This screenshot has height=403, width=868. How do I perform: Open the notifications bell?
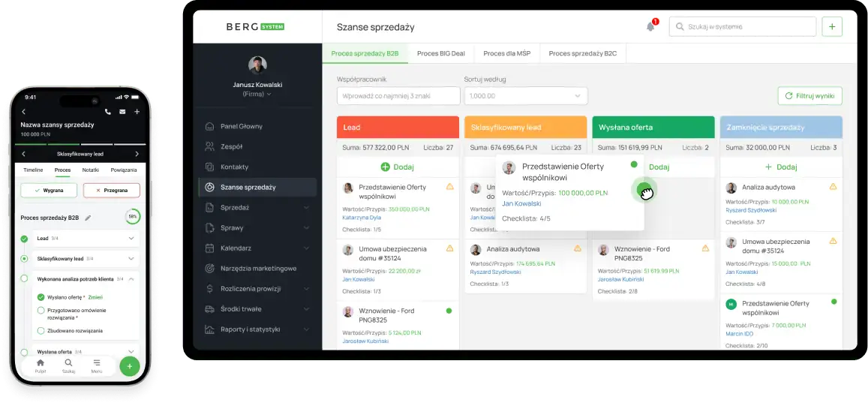pos(650,26)
